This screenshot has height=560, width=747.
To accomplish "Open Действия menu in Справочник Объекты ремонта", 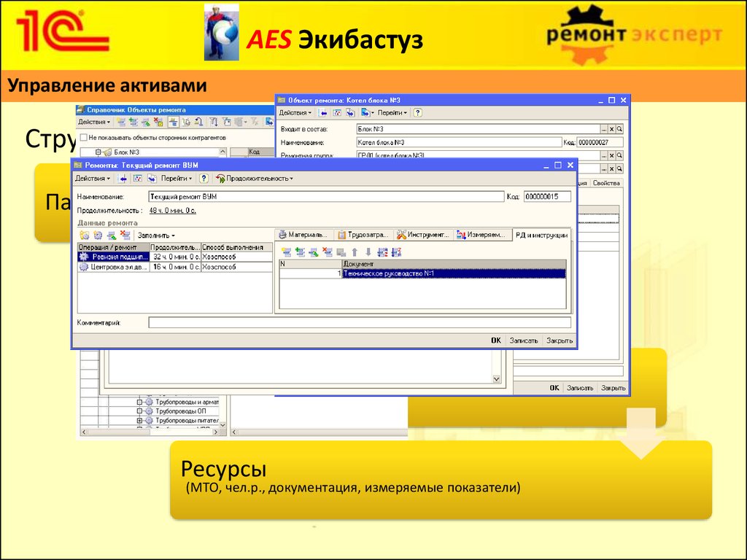I will [94, 122].
